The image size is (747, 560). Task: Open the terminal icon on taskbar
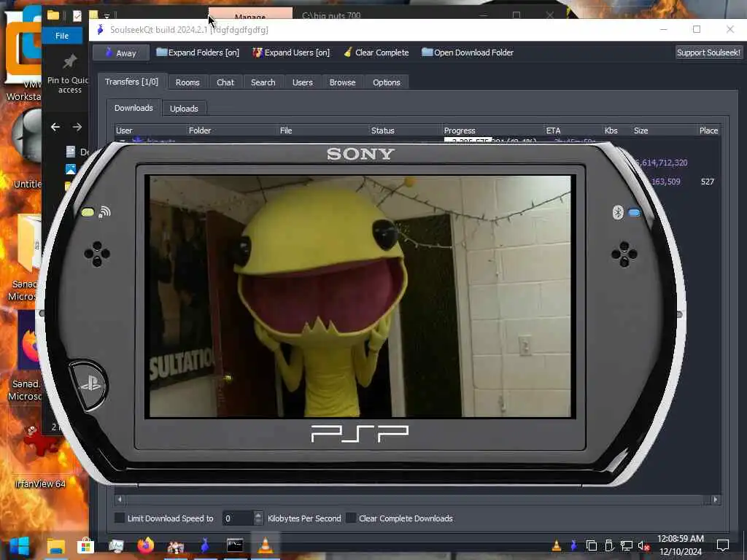[x=235, y=545]
